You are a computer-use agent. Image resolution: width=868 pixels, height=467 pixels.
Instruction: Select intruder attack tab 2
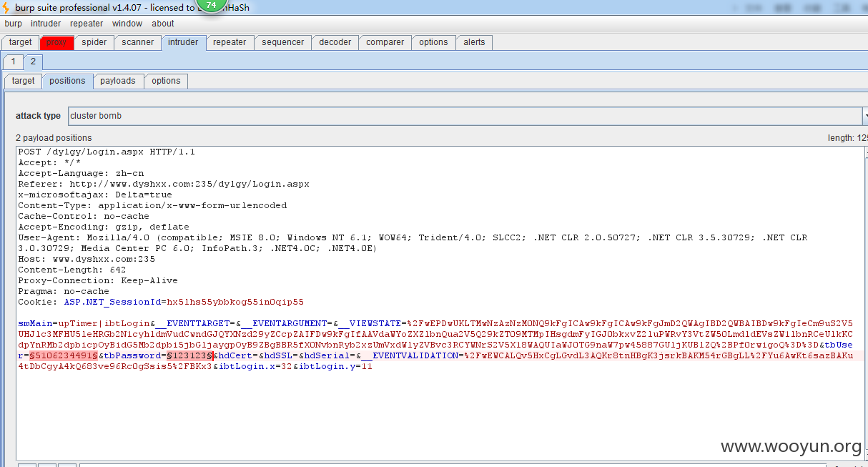tap(33, 62)
